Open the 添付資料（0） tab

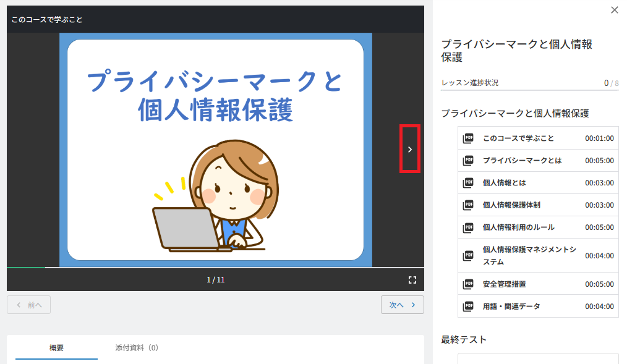coord(137,347)
